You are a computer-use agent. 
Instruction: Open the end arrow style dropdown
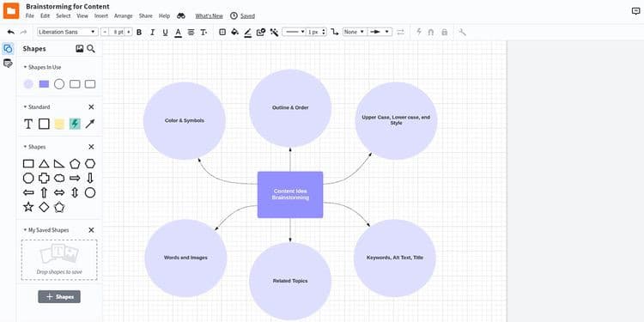(379, 32)
